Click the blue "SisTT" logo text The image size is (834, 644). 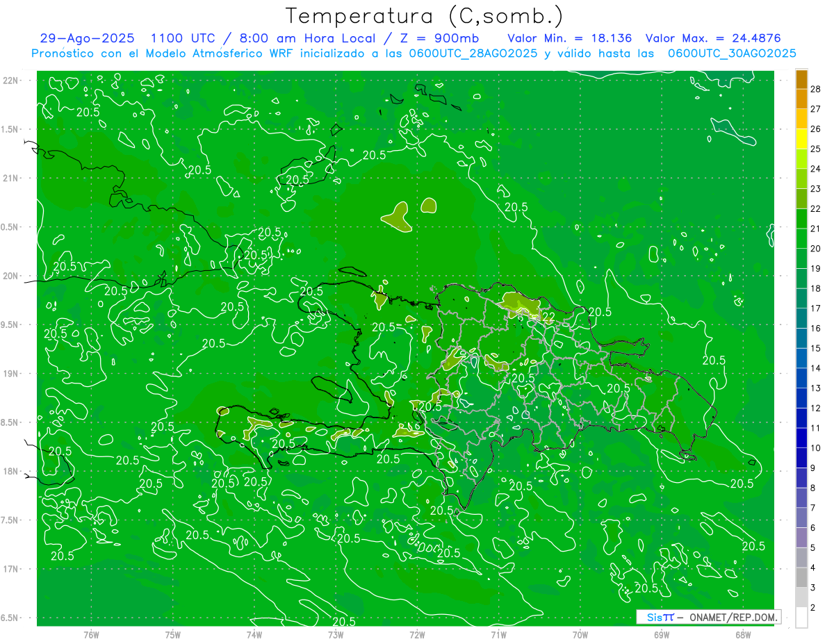click(x=660, y=617)
